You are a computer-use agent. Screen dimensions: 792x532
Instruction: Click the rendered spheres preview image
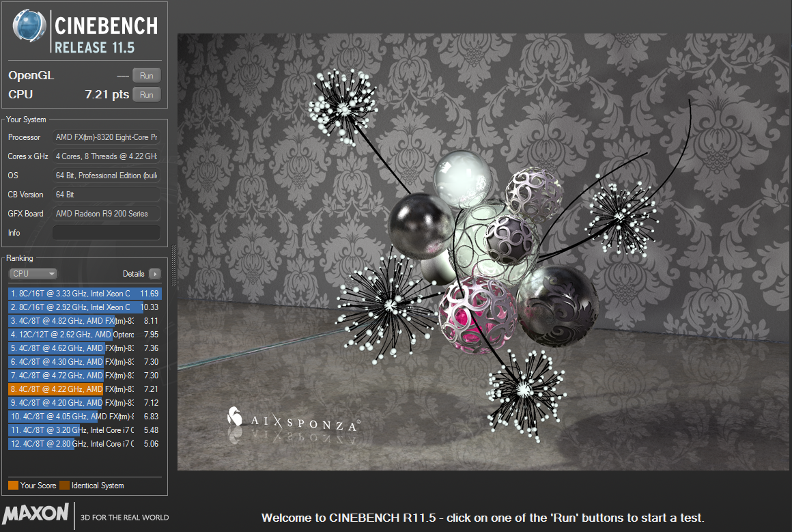pos(484,251)
